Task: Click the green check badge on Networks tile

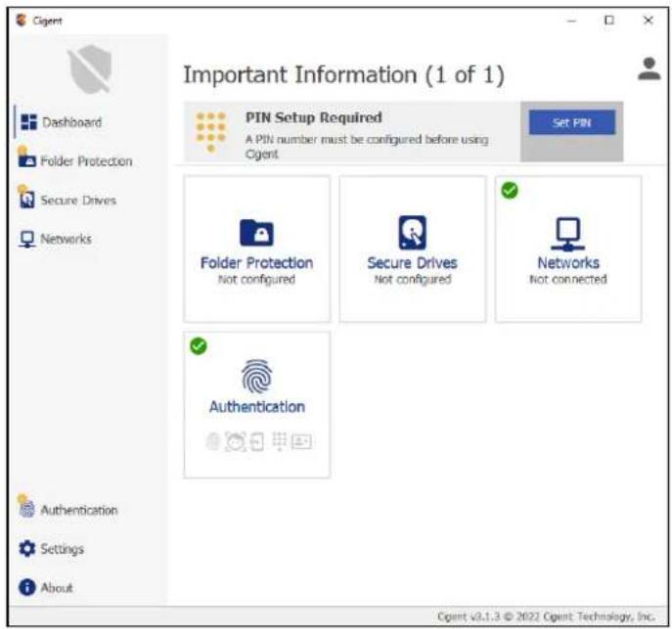Action: point(510,190)
